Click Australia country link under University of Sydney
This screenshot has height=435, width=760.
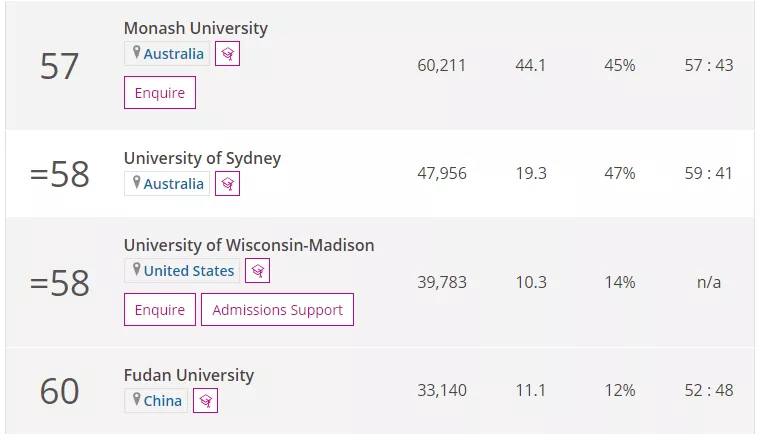coord(173,184)
